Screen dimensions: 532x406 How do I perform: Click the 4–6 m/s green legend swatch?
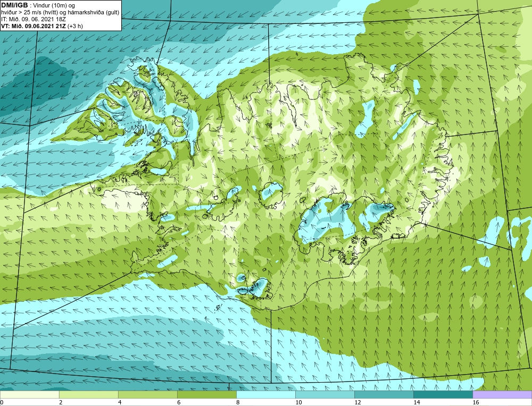click(147, 394)
